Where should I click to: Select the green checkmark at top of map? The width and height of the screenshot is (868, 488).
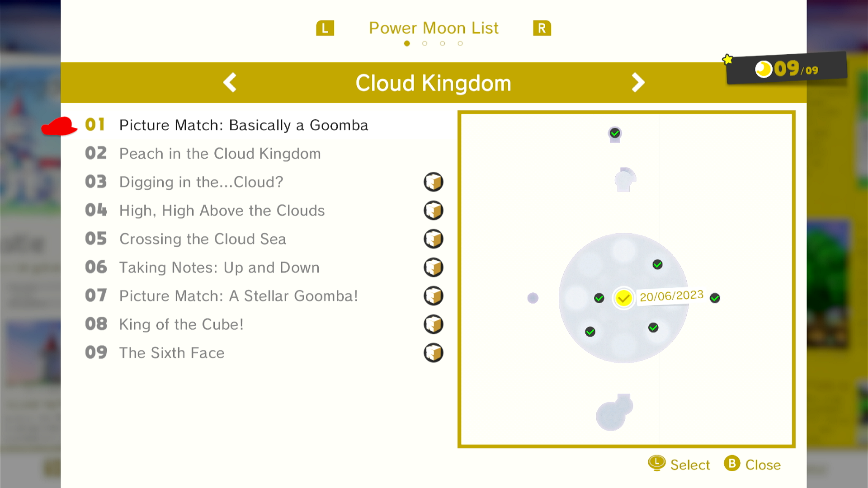coord(615,133)
